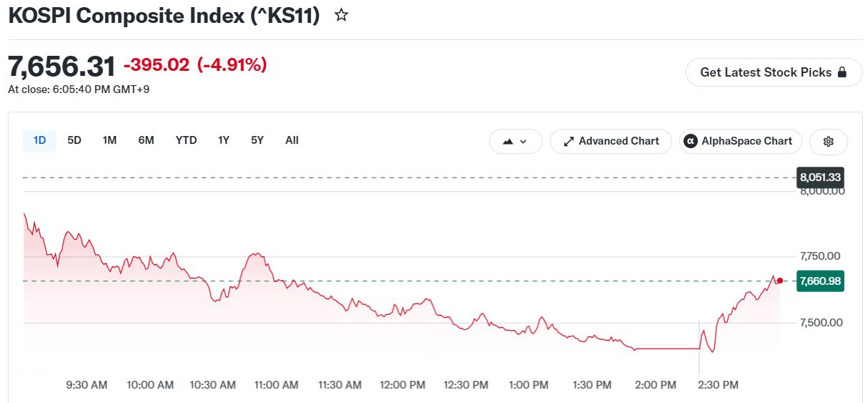Open the AlphaSpace Chart
This screenshot has width=868, height=403.
tap(741, 141)
